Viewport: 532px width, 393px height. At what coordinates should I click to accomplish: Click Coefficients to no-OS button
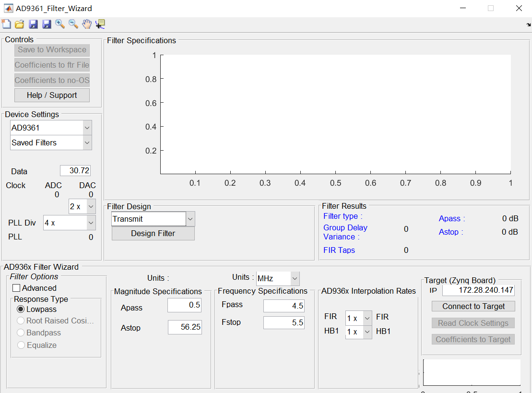pos(52,80)
